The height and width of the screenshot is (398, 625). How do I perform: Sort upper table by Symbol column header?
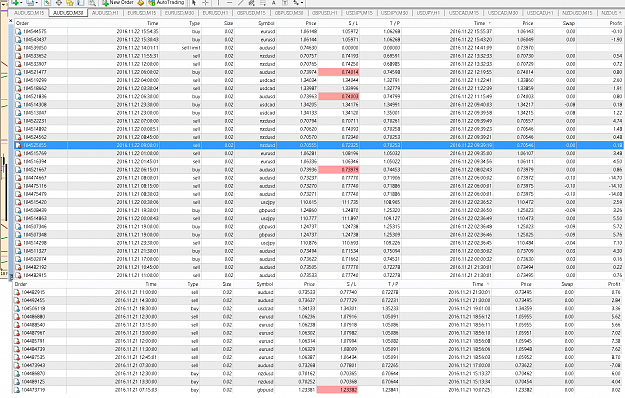(266, 23)
